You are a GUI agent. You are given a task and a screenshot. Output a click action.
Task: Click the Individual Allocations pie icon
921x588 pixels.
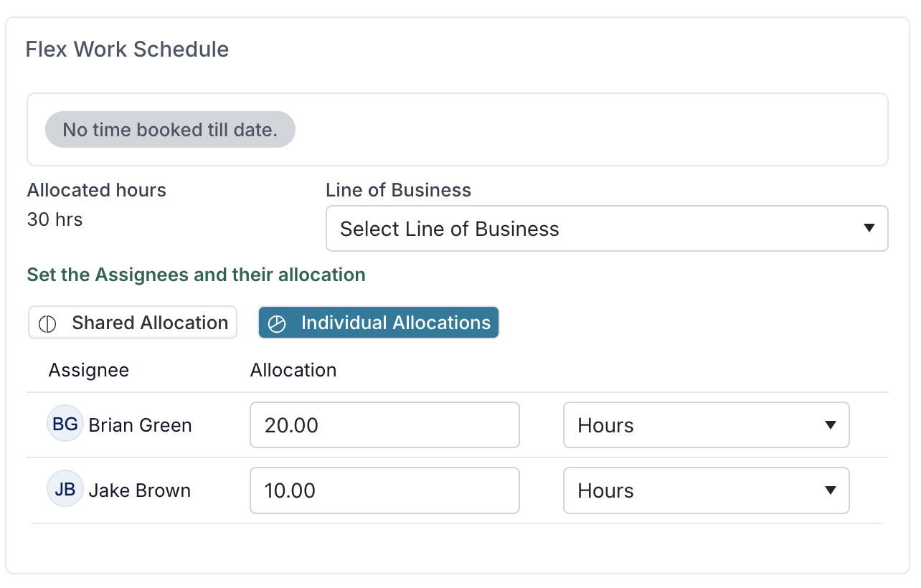(x=277, y=323)
